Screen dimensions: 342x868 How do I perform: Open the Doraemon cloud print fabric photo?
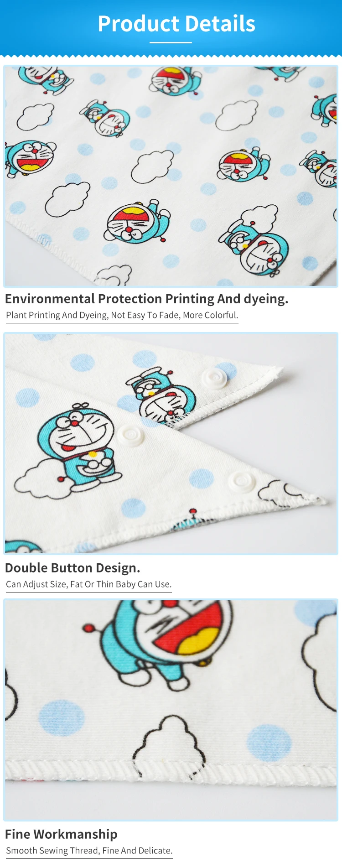click(x=171, y=176)
